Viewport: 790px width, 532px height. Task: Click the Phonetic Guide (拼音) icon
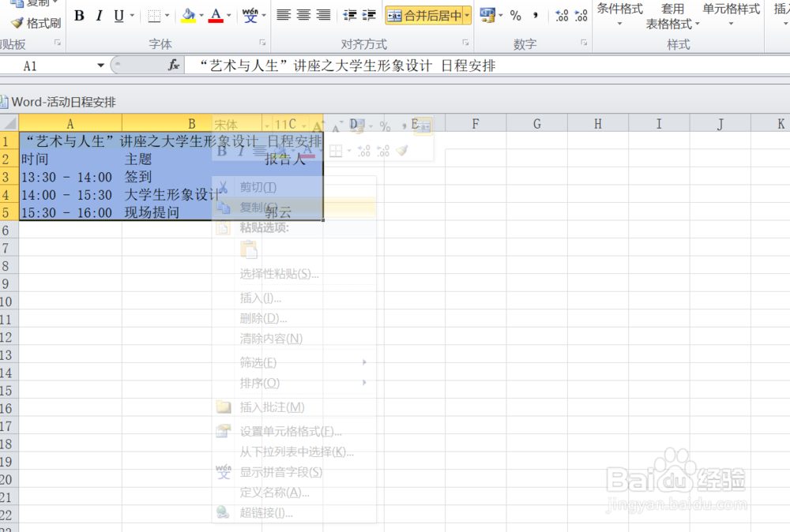point(250,15)
